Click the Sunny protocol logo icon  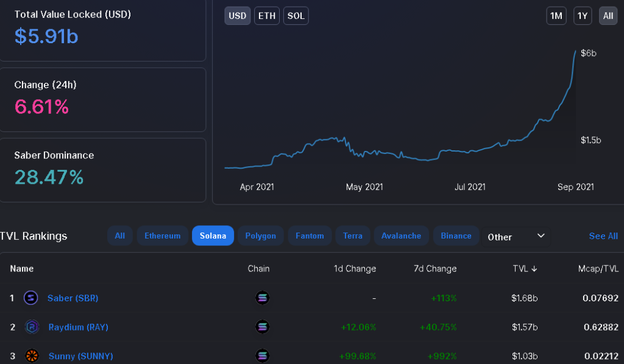(30, 355)
